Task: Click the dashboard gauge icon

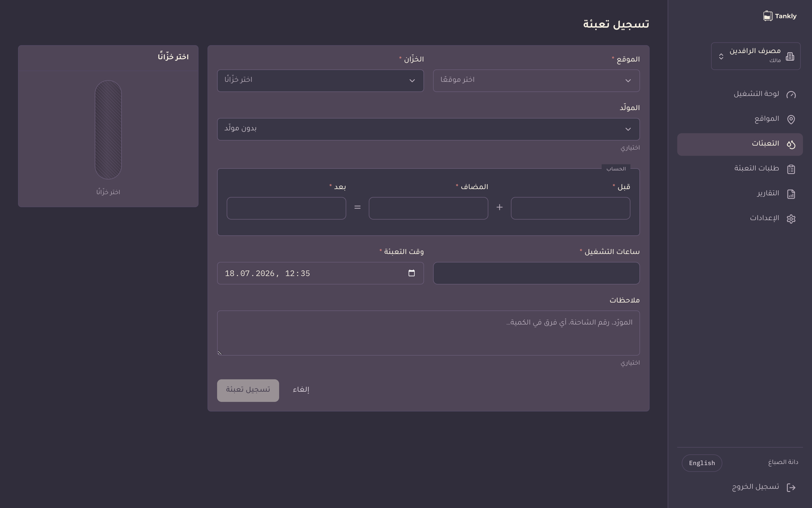Action: [791, 95]
